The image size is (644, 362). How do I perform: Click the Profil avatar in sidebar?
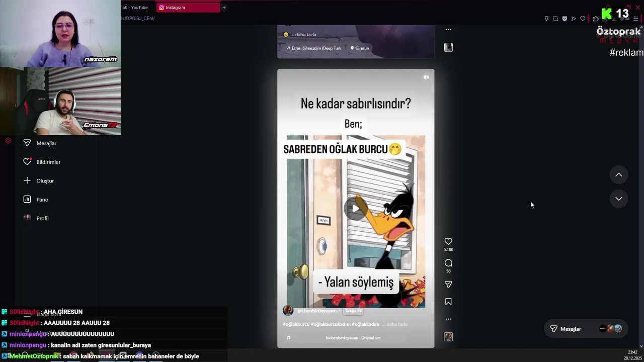(27, 218)
